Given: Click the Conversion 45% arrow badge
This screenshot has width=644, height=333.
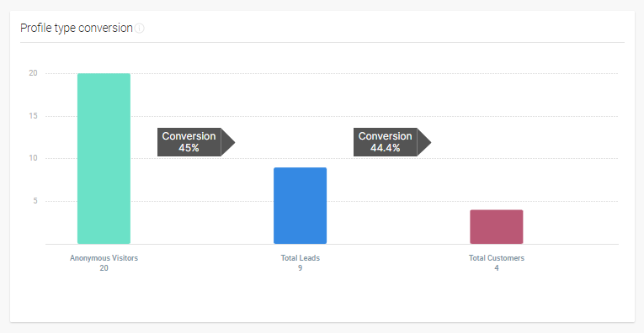Looking at the screenshot, I should pyautogui.click(x=196, y=142).
